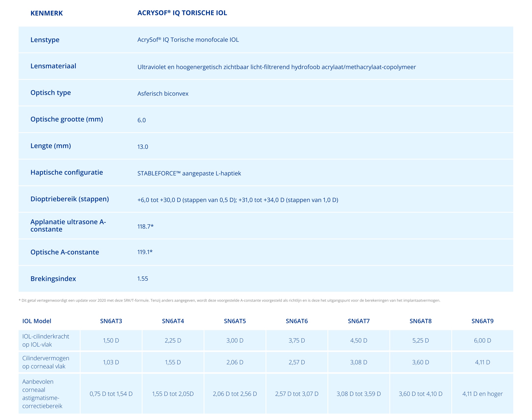Click 'AcrySof® IQ Torische monofocale IOL' value
The image size is (532, 420).
pyautogui.click(x=188, y=40)
